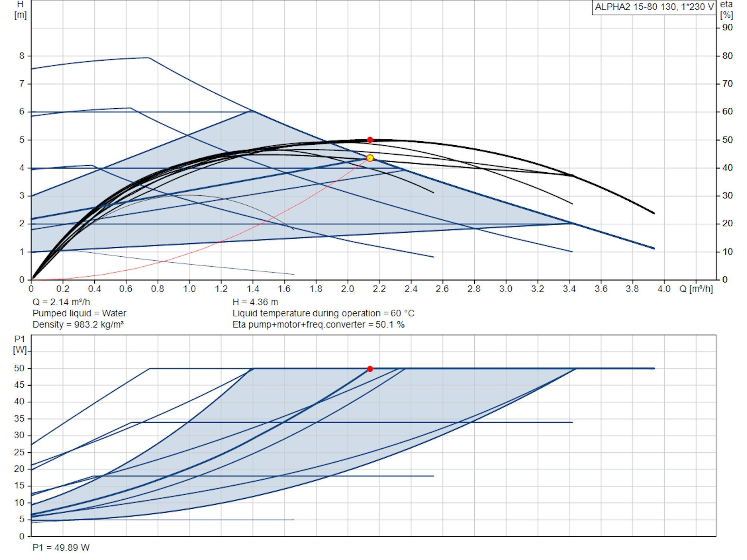Image resolution: width=747 pixels, height=560 pixels.
Task: Click the Q [m³/h] axis label
Action: (696, 289)
